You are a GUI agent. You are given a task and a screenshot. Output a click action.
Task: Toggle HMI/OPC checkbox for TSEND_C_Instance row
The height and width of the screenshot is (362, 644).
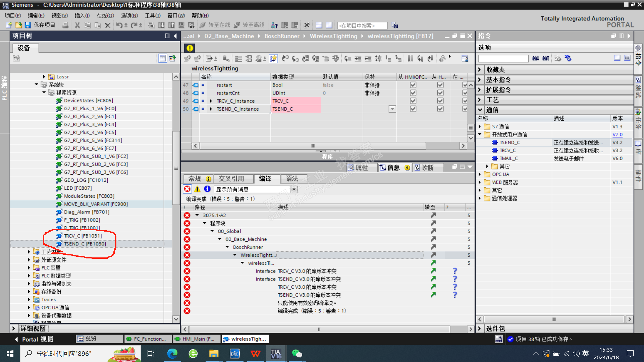point(413,109)
